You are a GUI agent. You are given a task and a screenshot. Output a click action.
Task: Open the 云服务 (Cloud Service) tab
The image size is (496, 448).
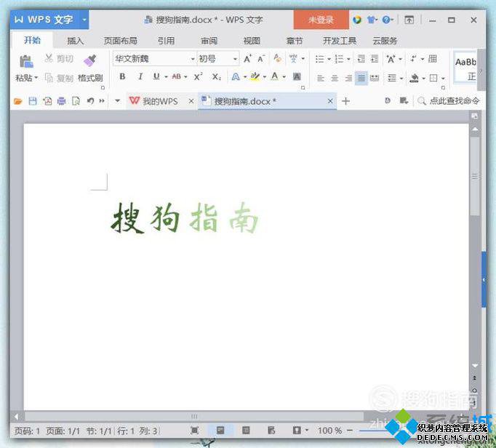tap(385, 41)
